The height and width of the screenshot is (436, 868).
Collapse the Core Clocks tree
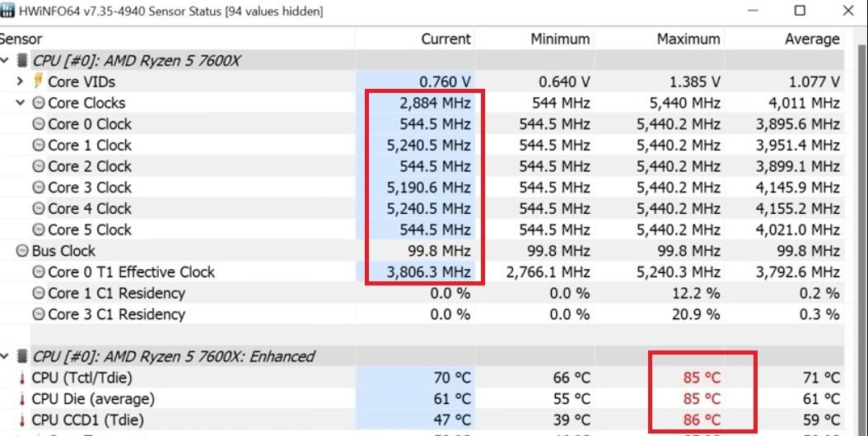tap(21, 102)
